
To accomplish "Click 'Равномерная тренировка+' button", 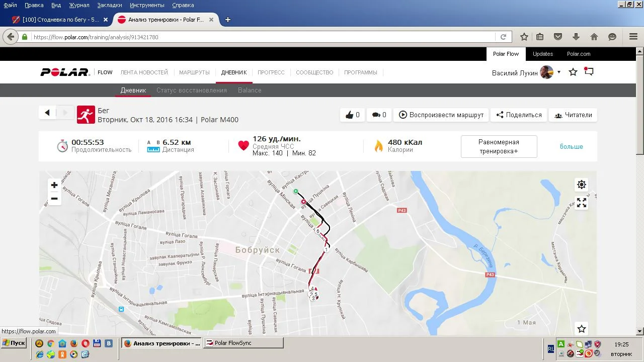I will coord(499,146).
